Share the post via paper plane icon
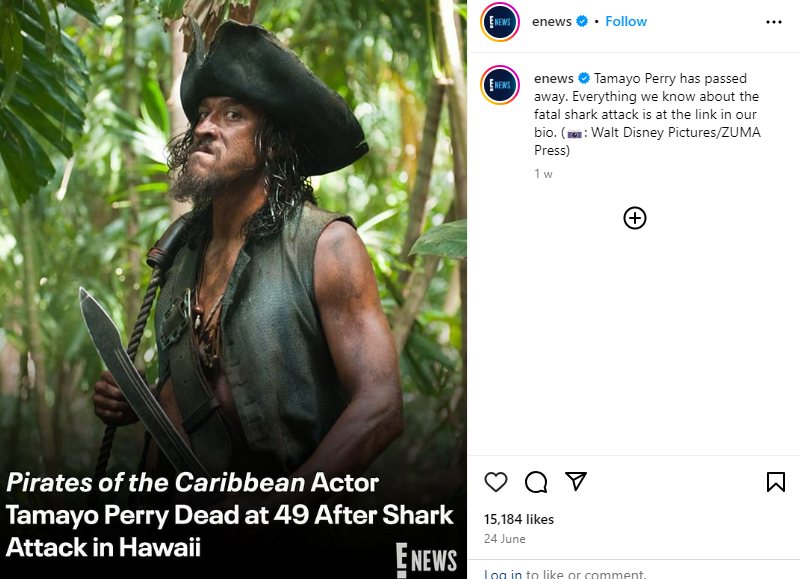800x579 pixels. [x=575, y=482]
